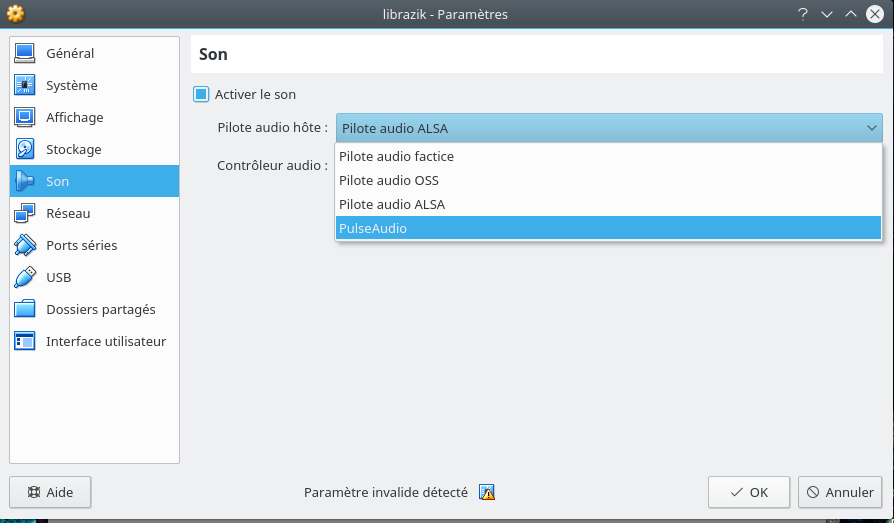Click the Dossiers partagés folder icon

pos(25,309)
